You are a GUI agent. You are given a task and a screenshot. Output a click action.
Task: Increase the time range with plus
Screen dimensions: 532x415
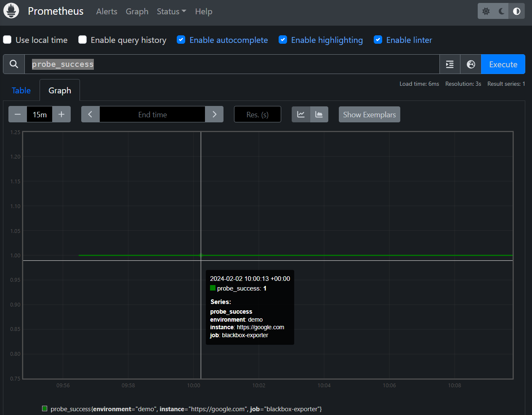click(x=61, y=114)
